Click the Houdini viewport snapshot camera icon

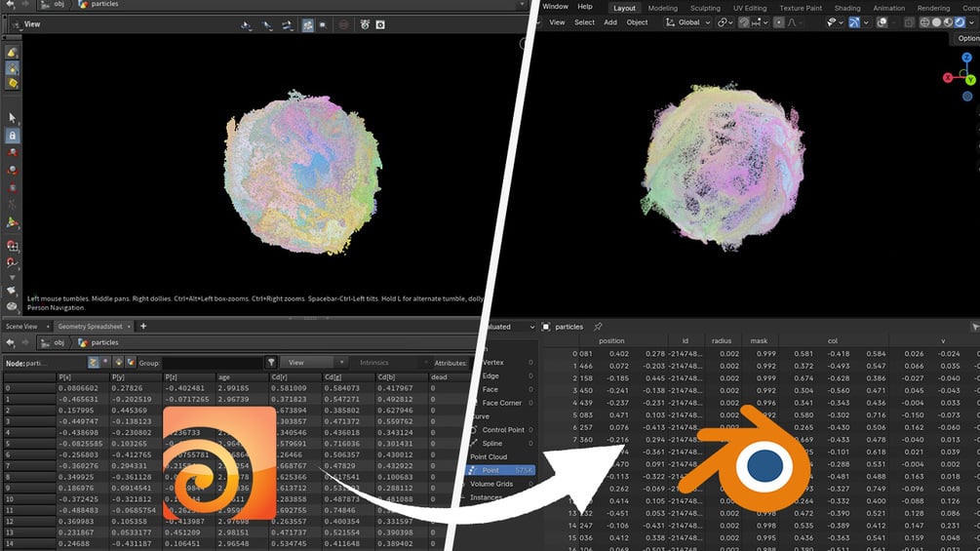point(380,25)
